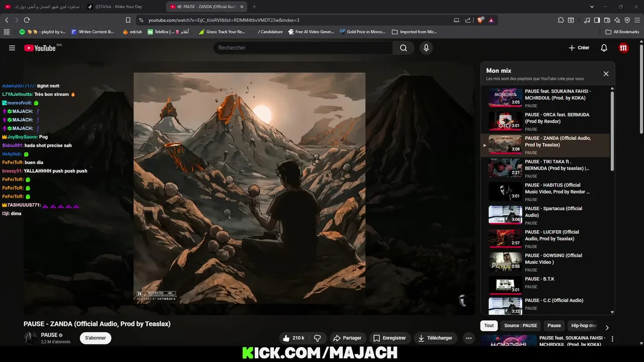Play TIKI TAKA ft. BERMUDA in playlist
The height and width of the screenshot is (362, 644).
coord(546,168)
